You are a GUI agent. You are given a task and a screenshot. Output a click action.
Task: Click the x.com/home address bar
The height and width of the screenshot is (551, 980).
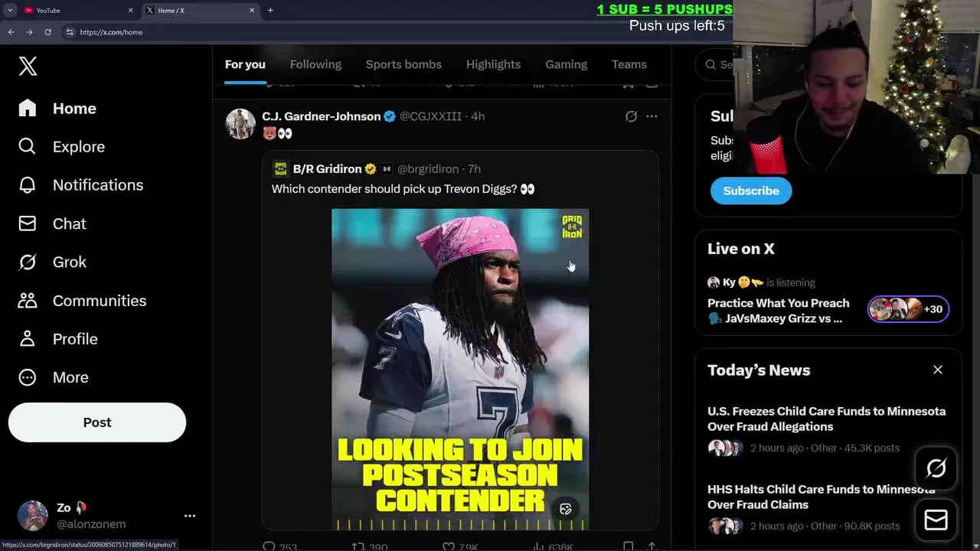coord(111,32)
